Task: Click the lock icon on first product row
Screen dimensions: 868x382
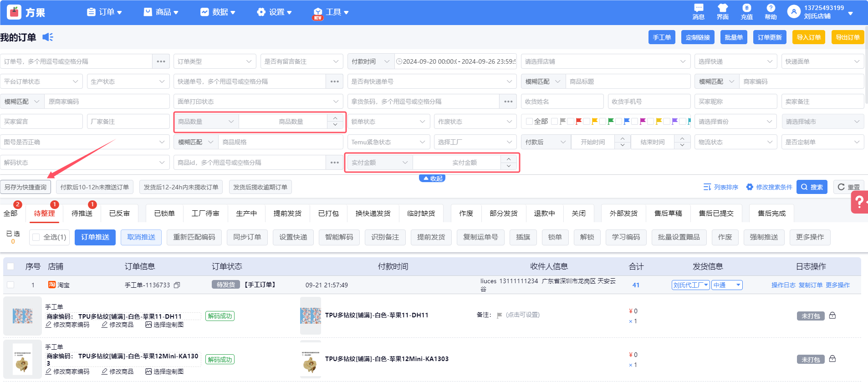Action: coord(832,316)
